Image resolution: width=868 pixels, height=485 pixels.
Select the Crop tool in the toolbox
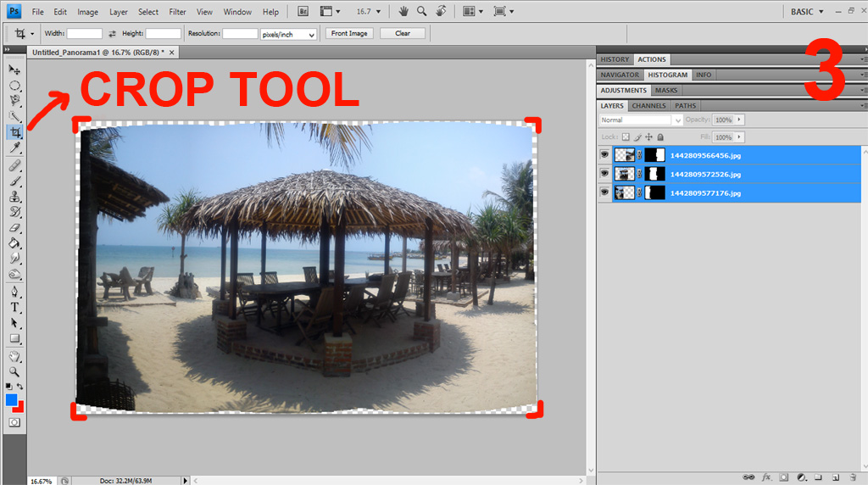[15, 132]
